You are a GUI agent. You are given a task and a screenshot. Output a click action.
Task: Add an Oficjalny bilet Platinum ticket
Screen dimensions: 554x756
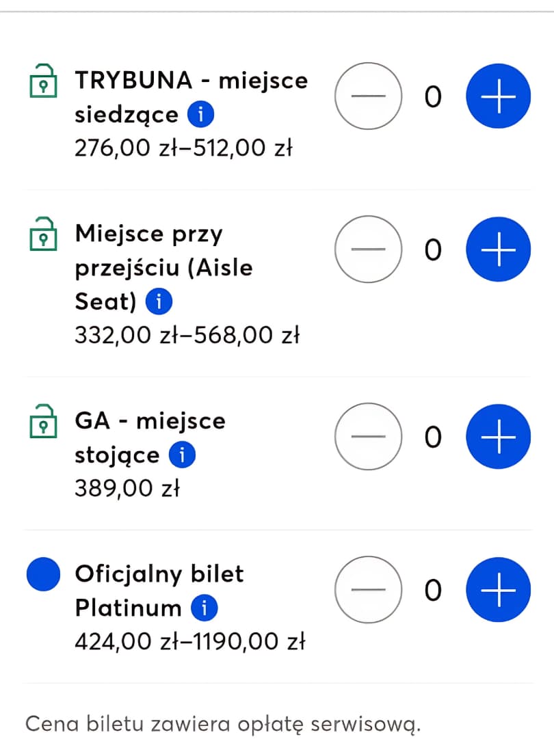(x=498, y=590)
